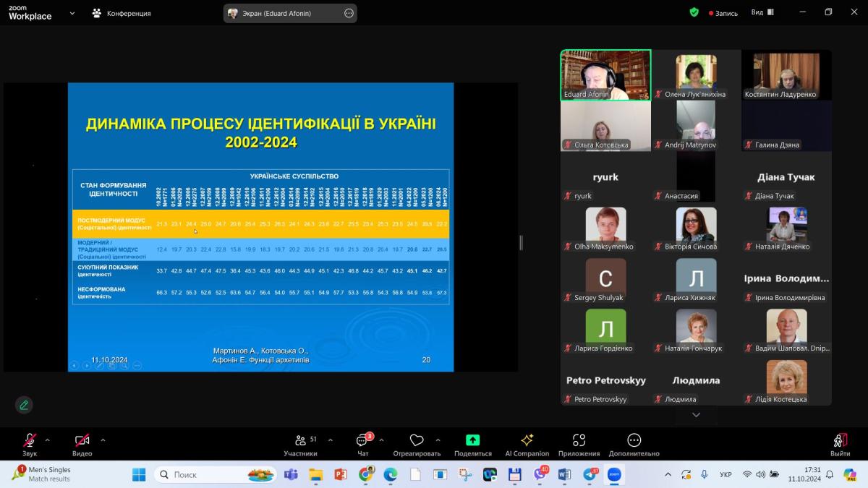Image resolution: width=868 pixels, height=488 pixels.
Task: Leave the meeting with the Выйти button
Action: [840, 445]
